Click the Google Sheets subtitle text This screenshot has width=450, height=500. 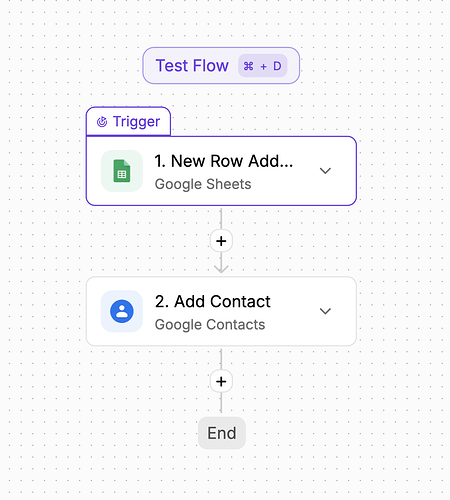pos(203,184)
